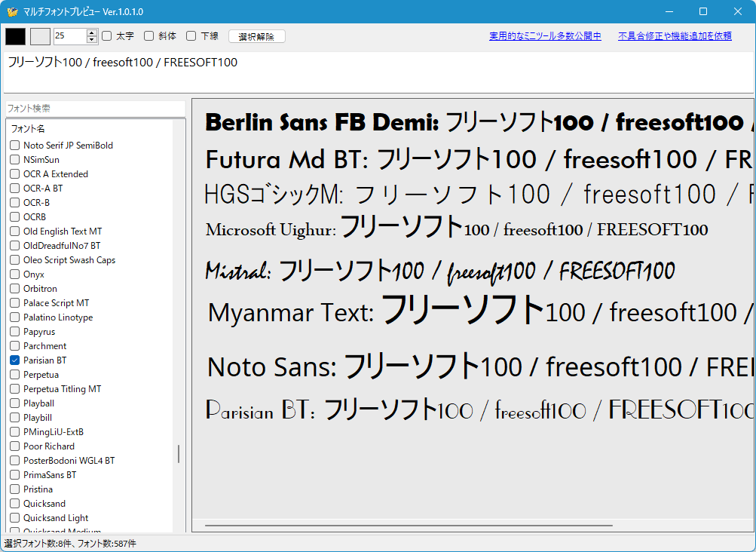Click the light gray background color swatch
The width and height of the screenshot is (756, 552).
pos(40,36)
